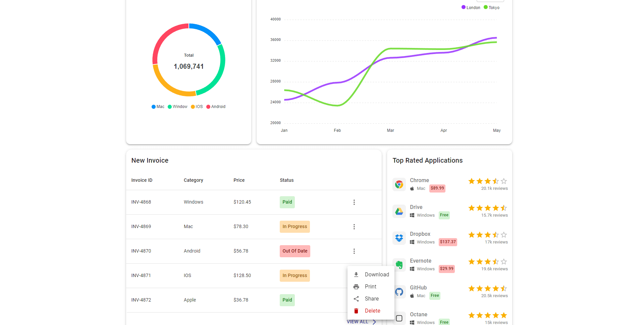
Task: Open the options menu for invoice INV-4868
Action: (354, 202)
